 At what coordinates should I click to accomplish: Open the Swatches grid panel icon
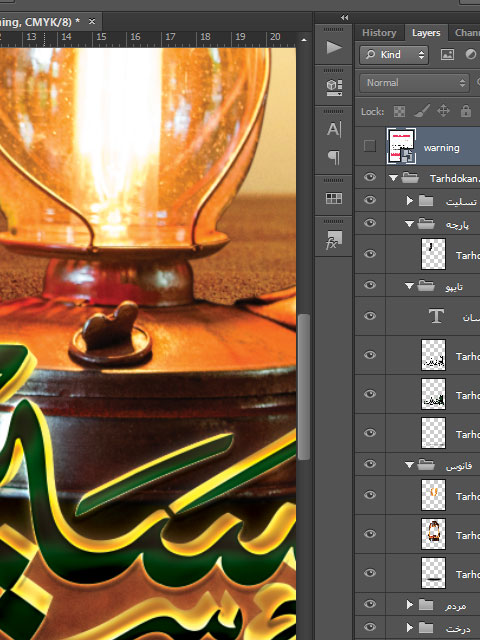(334, 198)
